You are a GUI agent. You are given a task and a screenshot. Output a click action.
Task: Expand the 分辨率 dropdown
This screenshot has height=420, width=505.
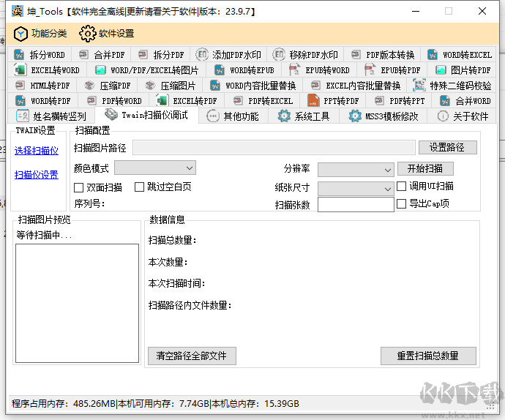[x=356, y=170]
